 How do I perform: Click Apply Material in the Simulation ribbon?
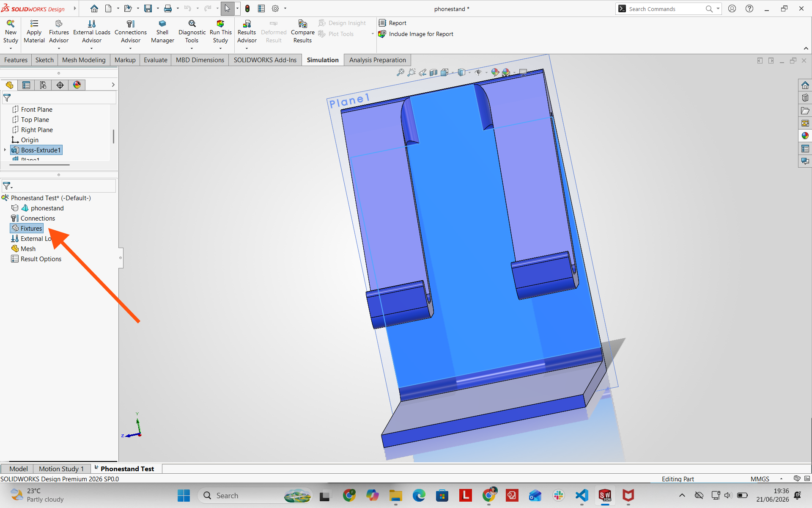click(34, 32)
